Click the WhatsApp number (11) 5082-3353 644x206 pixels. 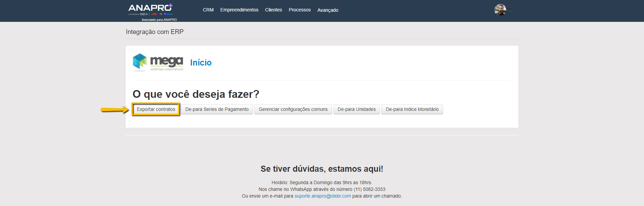369,189
